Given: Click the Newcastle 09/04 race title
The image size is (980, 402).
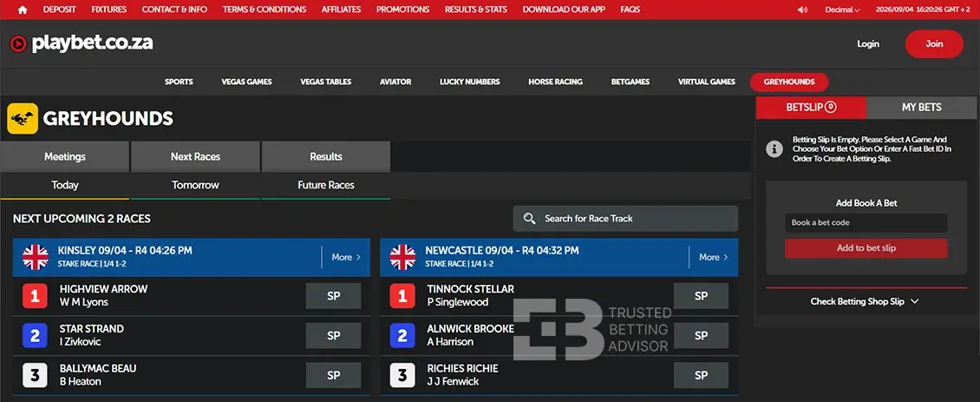Looking at the screenshot, I should [502, 250].
